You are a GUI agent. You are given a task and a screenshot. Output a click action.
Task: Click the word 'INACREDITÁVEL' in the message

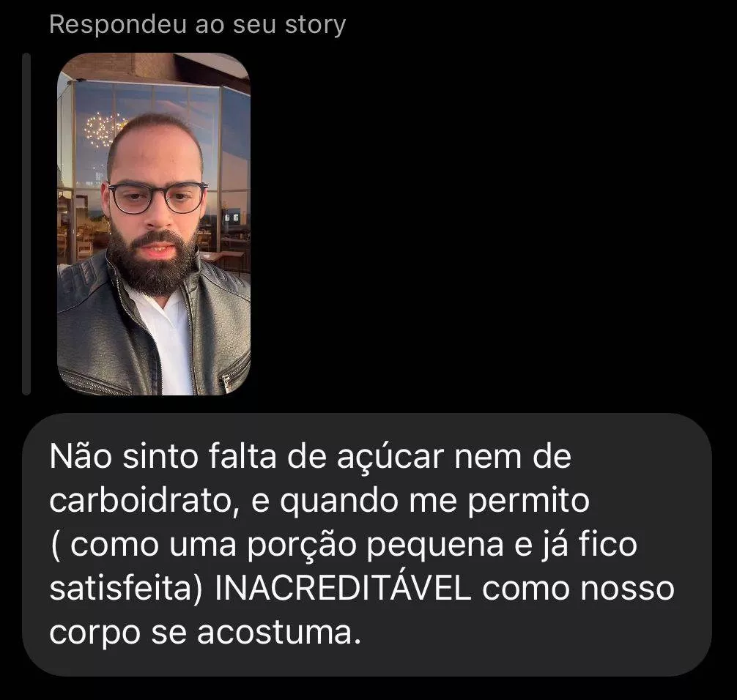pyautogui.click(x=343, y=588)
